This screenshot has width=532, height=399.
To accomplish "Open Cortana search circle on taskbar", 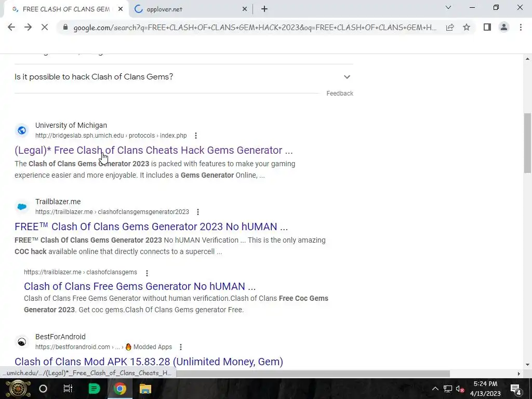I will point(43,389).
